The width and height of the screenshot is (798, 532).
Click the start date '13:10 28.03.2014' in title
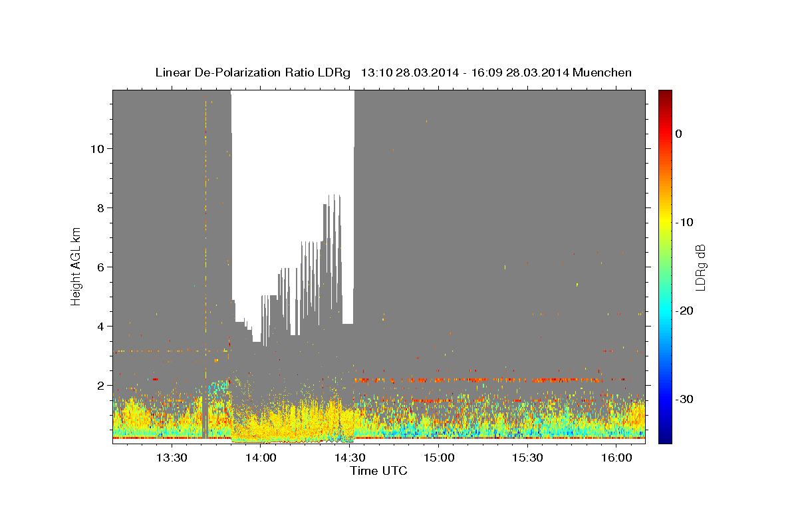(409, 72)
